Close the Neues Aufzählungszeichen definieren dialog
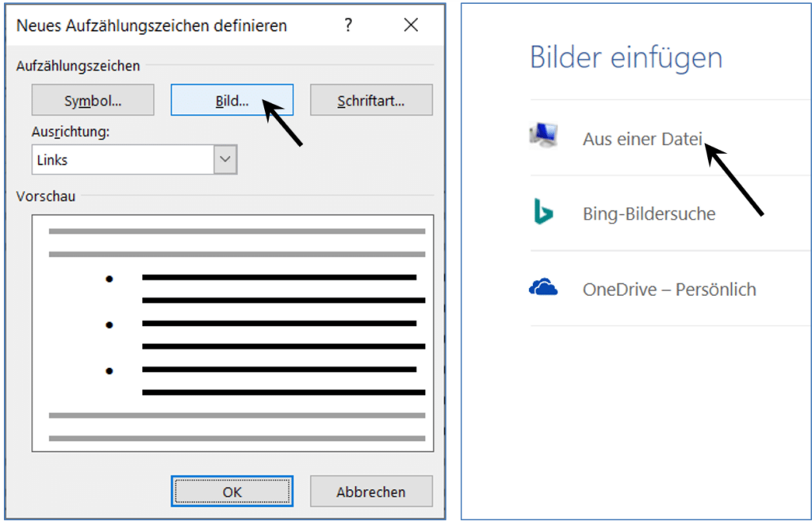This screenshot has height=521, width=812. click(x=411, y=25)
